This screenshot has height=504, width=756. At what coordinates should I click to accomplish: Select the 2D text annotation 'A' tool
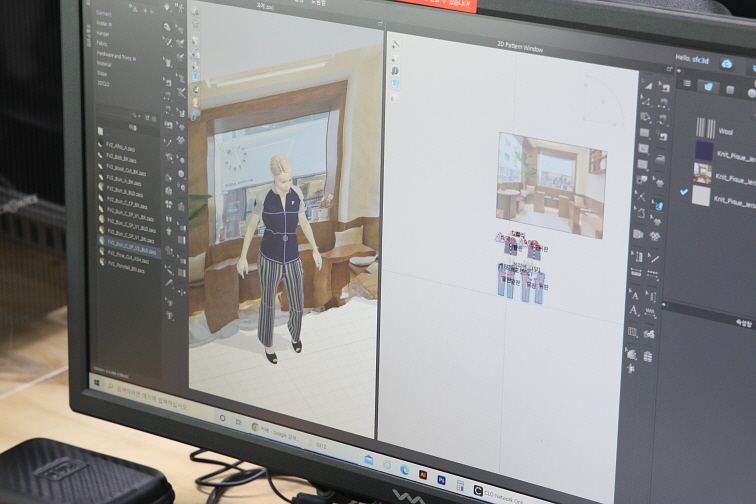pos(633,310)
